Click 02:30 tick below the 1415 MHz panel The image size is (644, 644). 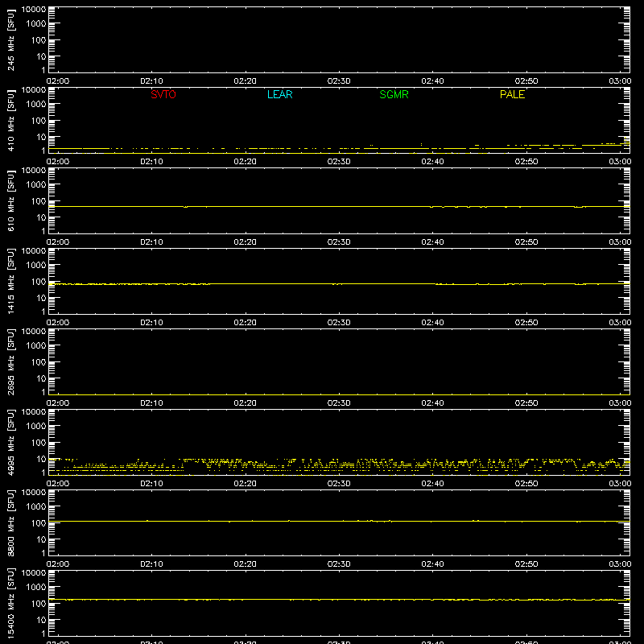[339, 323]
